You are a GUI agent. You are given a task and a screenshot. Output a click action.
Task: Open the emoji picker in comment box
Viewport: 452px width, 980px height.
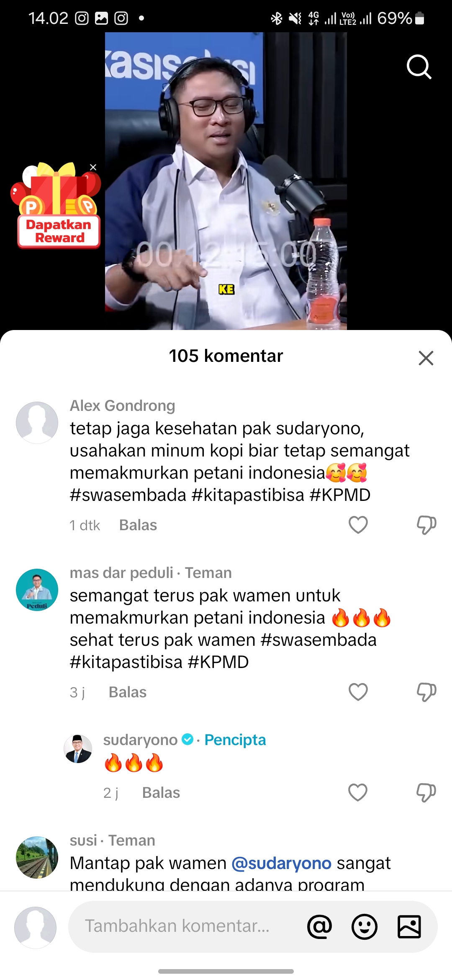tap(365, 926)
